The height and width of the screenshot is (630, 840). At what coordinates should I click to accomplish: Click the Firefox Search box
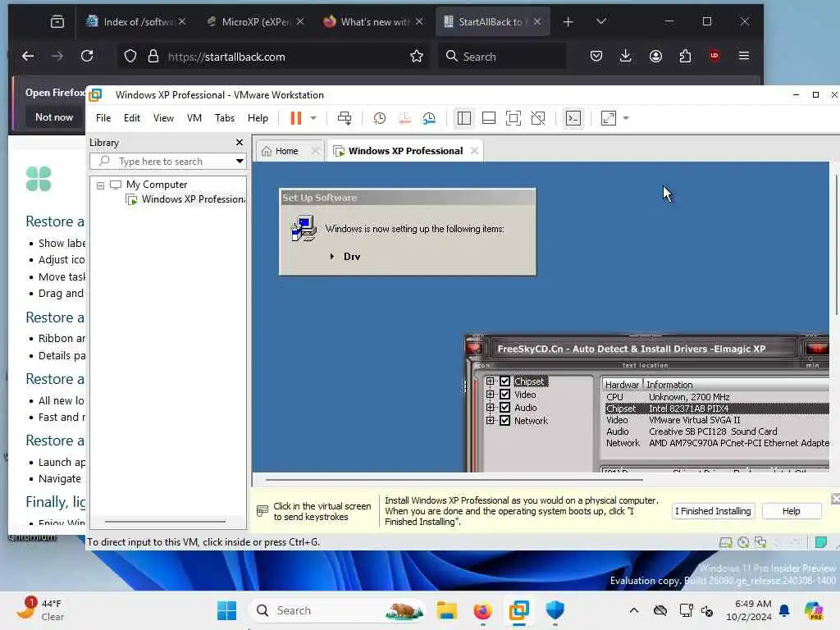click(x=502, y=57)
